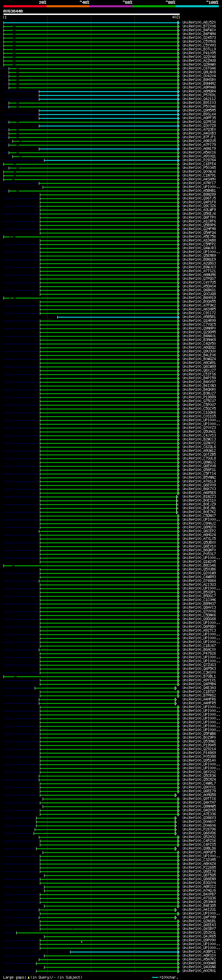Click the query end position 402
This screenshot has width=222, height=980.
[x=175, y=17]
